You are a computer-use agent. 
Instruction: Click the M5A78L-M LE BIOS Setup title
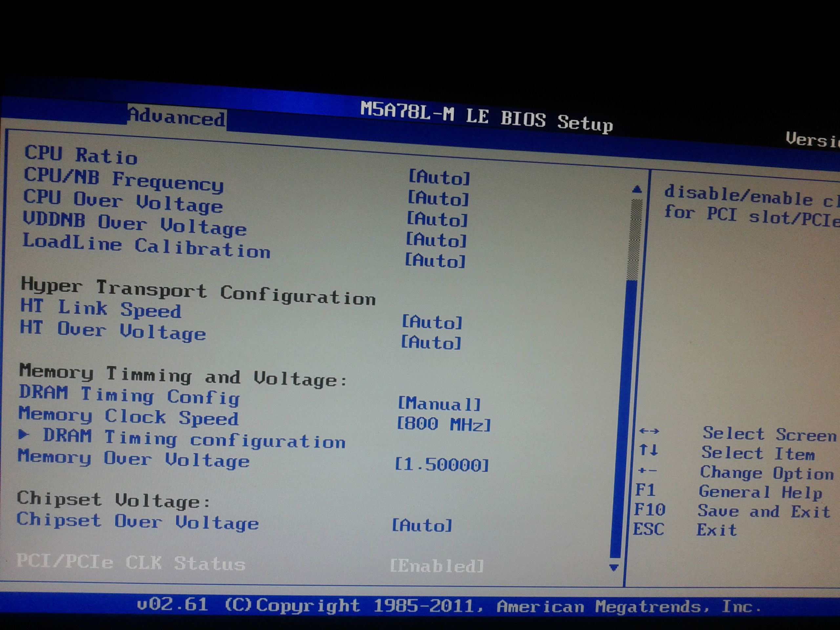(x=487, y=116)
